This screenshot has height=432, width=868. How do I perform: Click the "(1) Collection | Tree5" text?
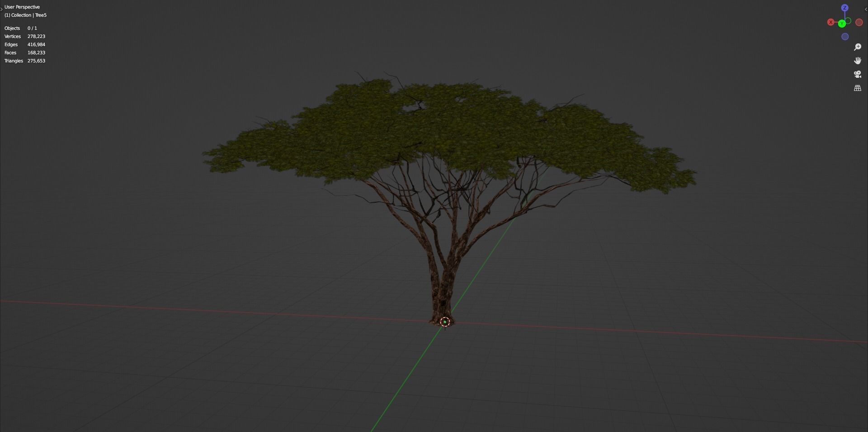pos(25,15)
